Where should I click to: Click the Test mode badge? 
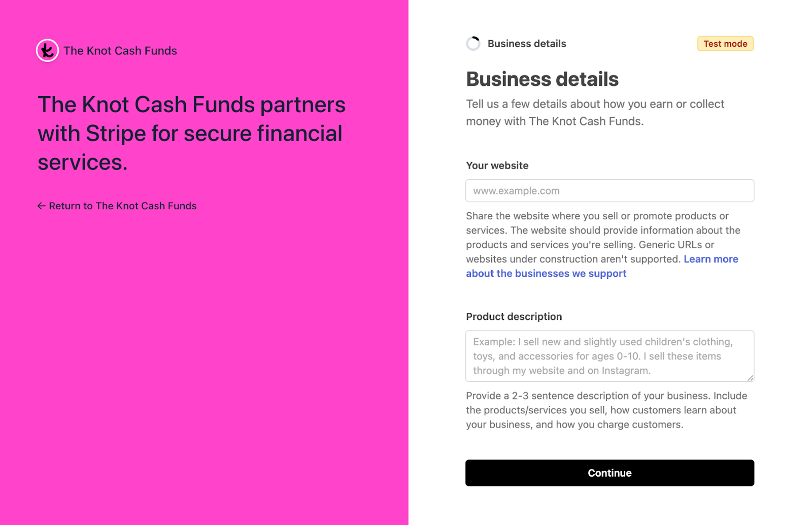click(725, 44)
